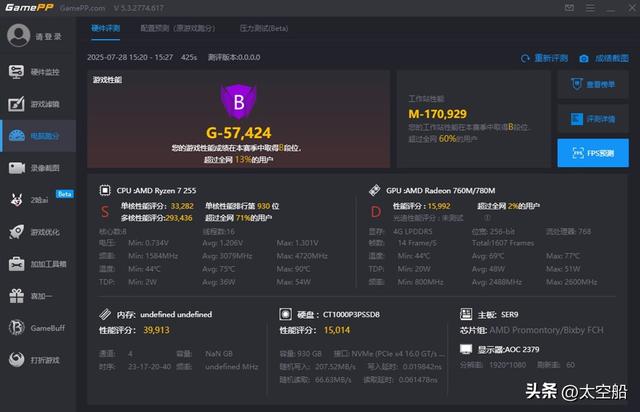640x412 pixels.
Task: Click the disk drive icon beside 硬盘
Action: click(285, 314)
